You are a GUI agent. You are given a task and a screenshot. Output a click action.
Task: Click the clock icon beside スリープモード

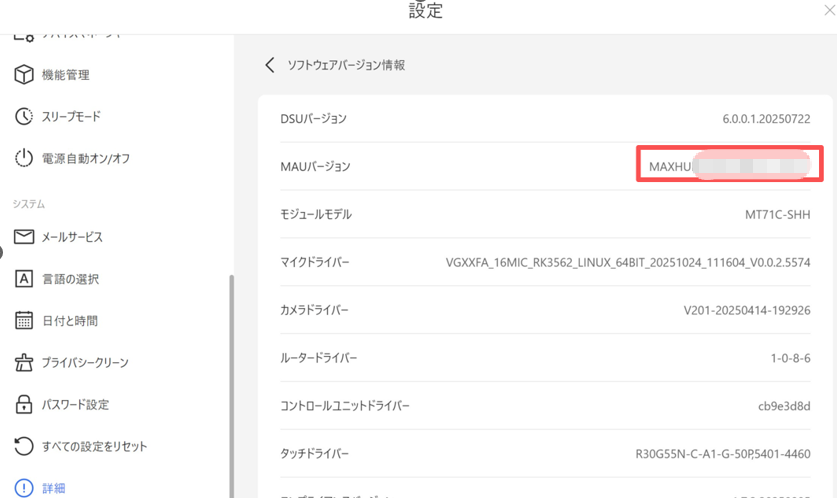[x=23, y=117]
